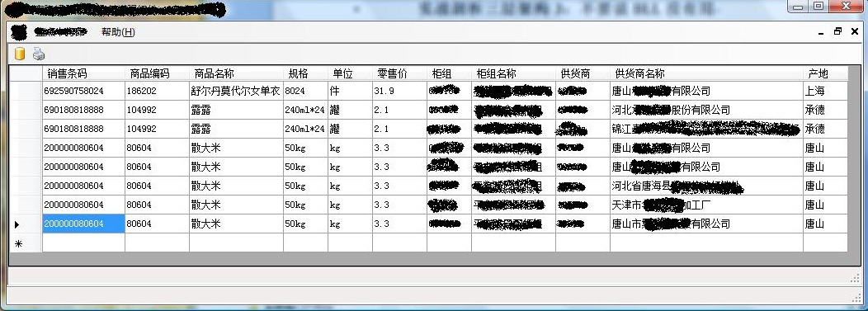Close the inner child window

pos(855,31)
